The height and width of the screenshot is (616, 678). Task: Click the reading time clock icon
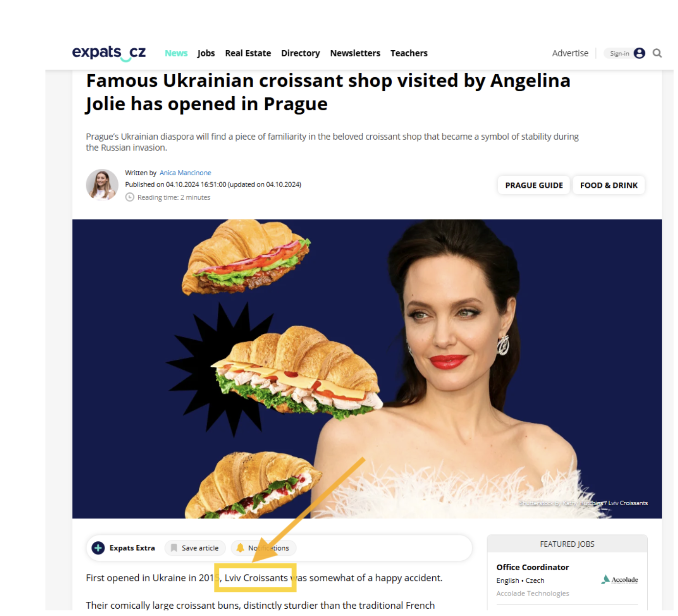(129, 197)
